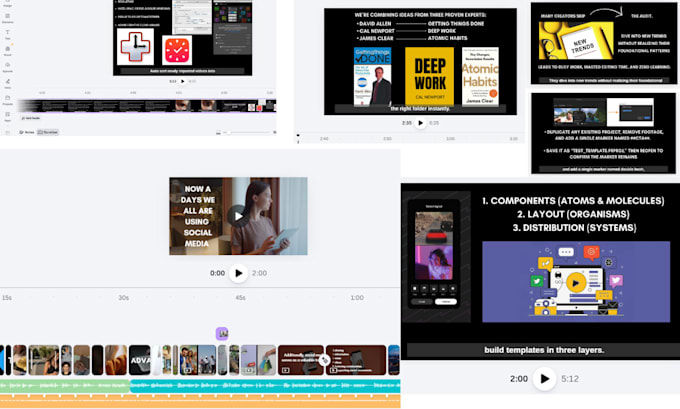Select the purple image marker above the timeline

(x=222, y=334)
